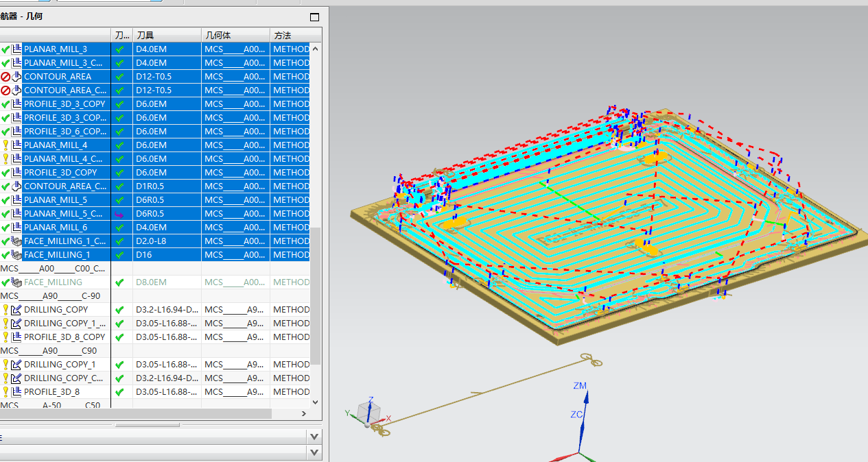Maximize the navigator panel using its square button
Screen dimensions: 868x462
coord(315,17)
